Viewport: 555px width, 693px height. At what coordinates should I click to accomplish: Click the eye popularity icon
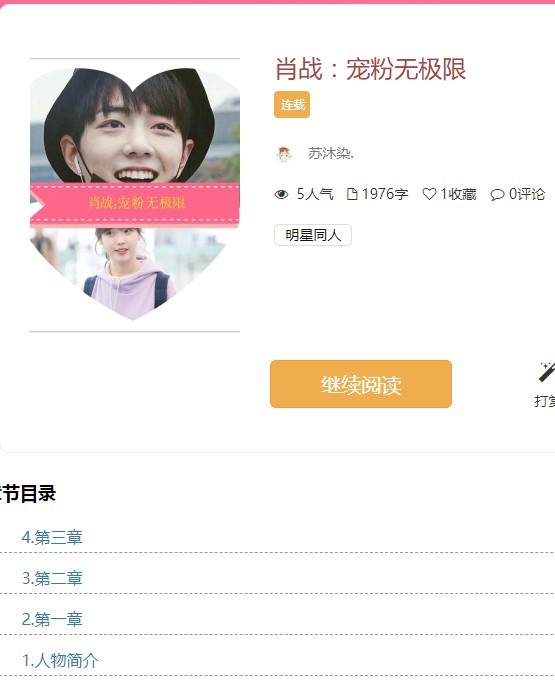(281, 194)
